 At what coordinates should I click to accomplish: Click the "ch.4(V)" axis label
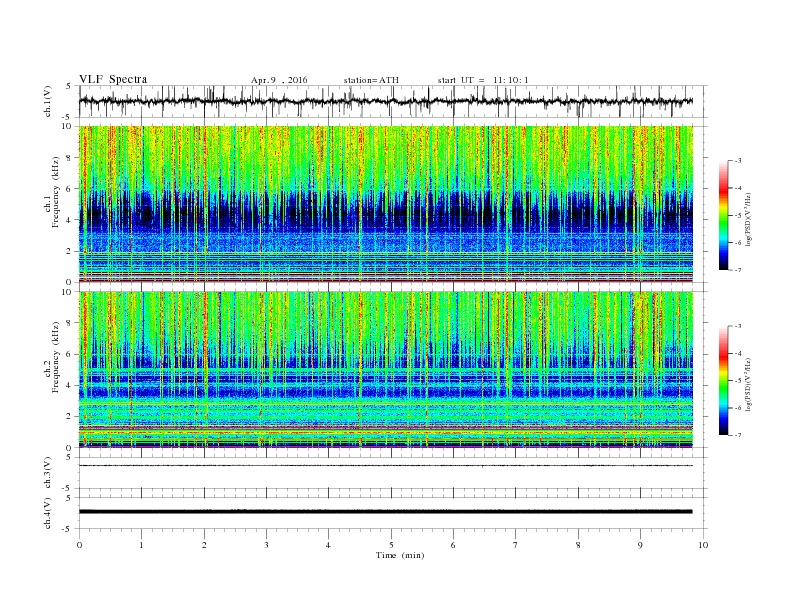(48, 513)
